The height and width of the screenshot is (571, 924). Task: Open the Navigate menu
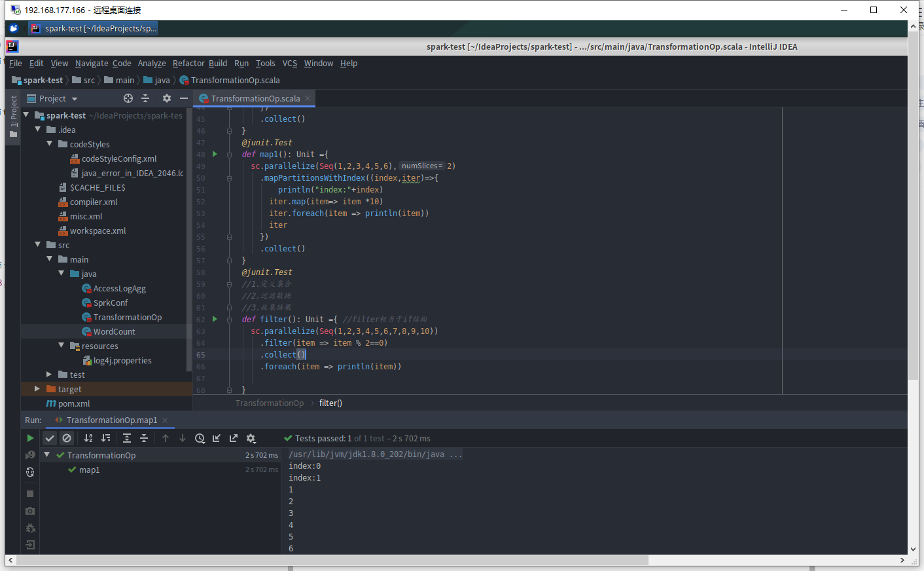(x=91, y=64)
